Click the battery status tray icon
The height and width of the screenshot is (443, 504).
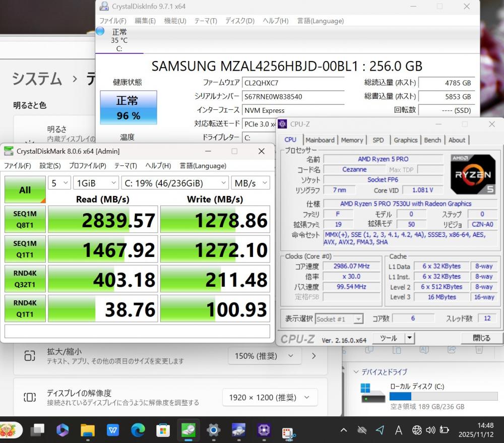(x=444, y=430)
